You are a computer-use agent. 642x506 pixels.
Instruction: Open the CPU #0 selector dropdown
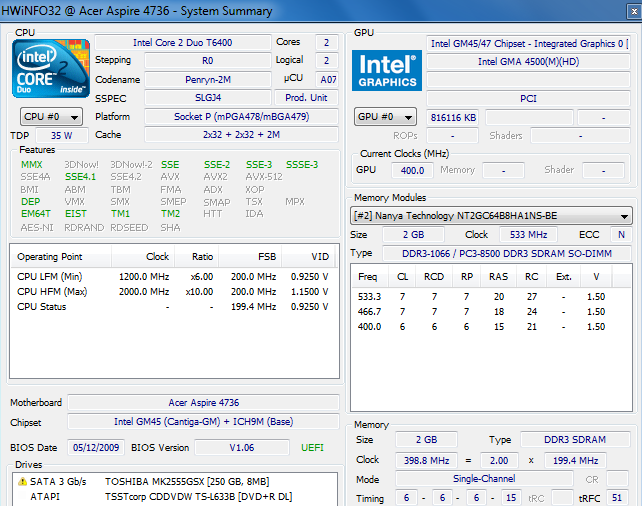tap(51, 117)
